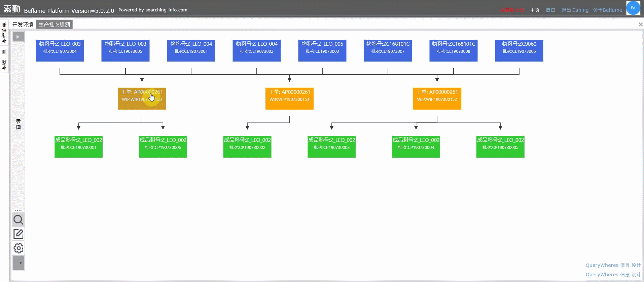The width and height of the screenshot is (644, 282).
Task: Select work order node WIP1907300152
Action: point(437,99)
